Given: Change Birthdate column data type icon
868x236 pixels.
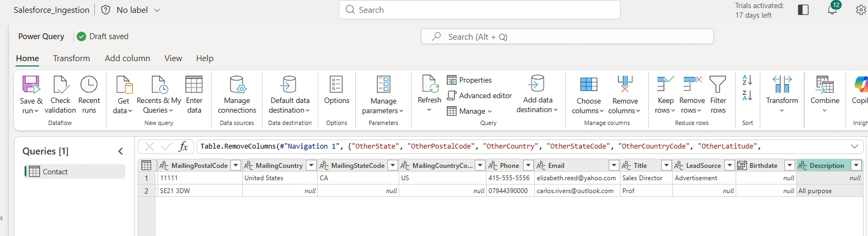Looking at the screenshot, I should 742,165.
